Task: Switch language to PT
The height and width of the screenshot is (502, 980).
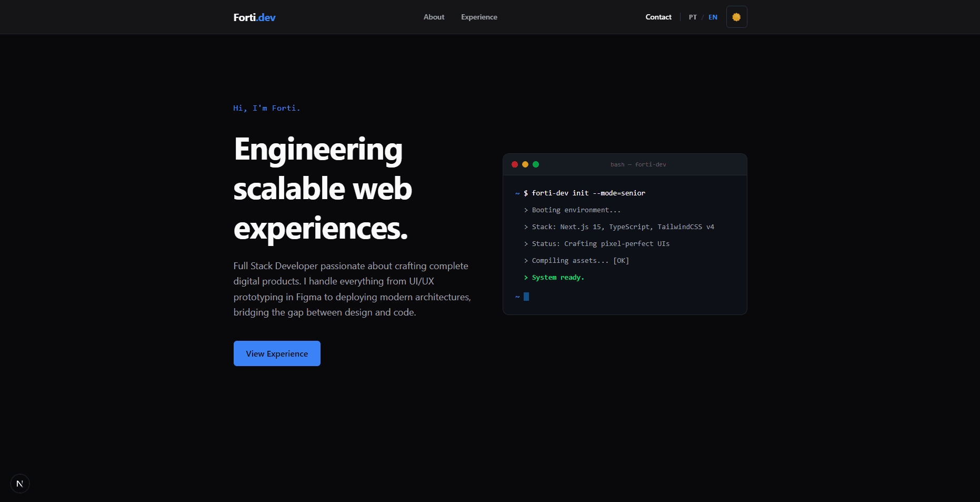Action: point(693,16)
